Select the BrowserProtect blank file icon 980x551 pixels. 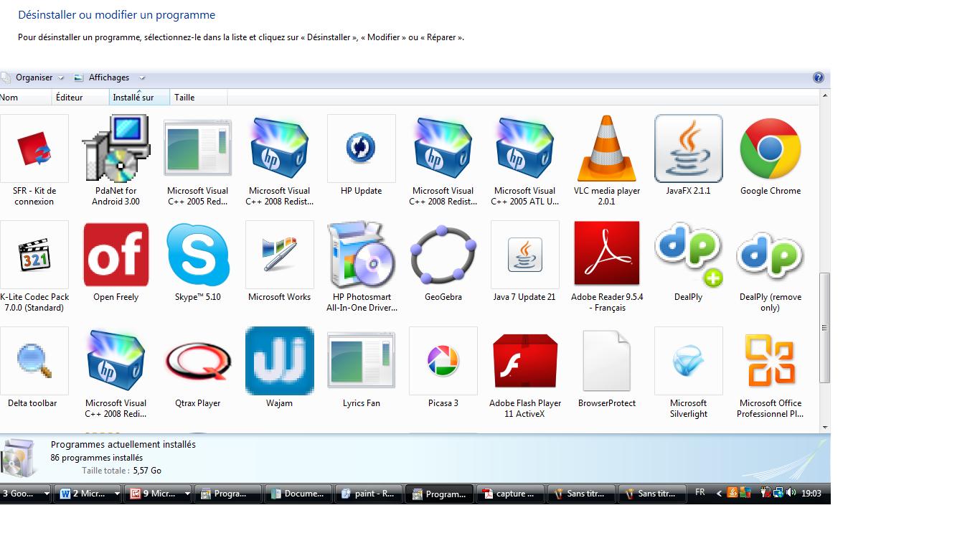607,361
